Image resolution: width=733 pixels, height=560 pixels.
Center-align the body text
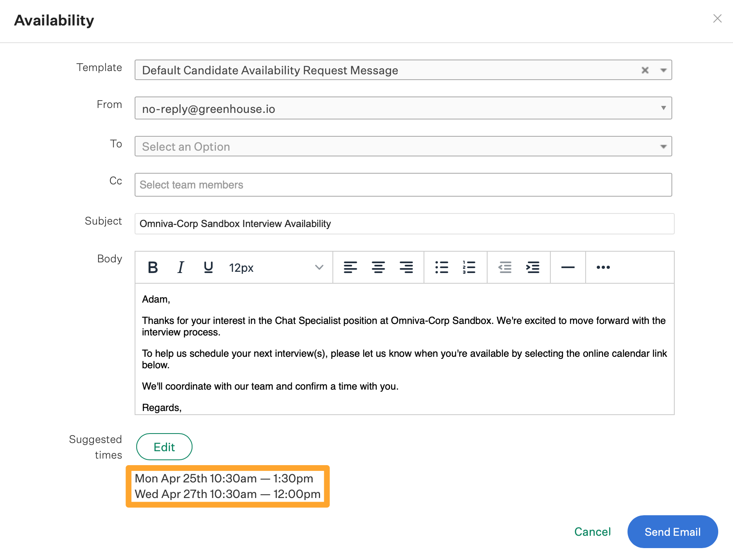pyautogui.click(x=378, y=267)
